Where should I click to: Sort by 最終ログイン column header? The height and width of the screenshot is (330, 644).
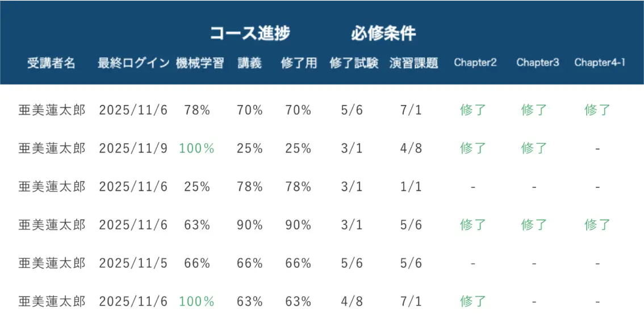tap(133, 63)
